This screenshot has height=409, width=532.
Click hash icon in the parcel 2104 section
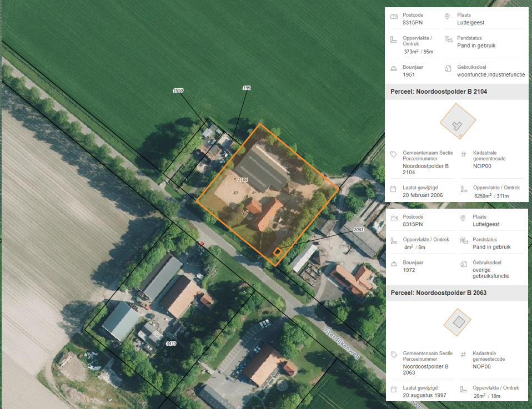[x=464, y=154]
